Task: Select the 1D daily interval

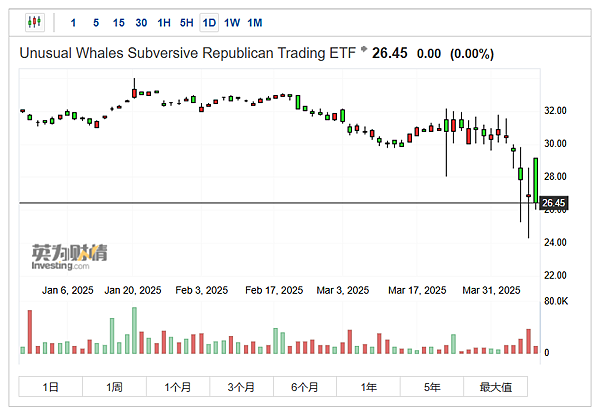Action: [x=209, y=23]
